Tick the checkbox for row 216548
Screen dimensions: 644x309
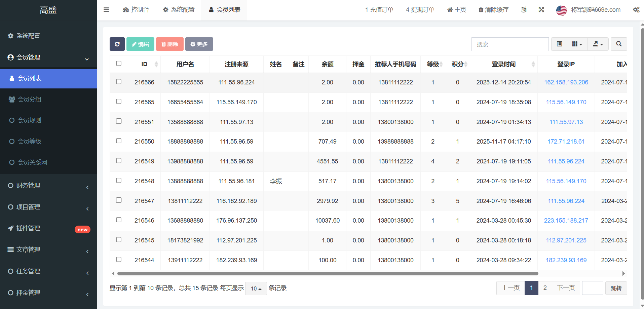(119, 181)
